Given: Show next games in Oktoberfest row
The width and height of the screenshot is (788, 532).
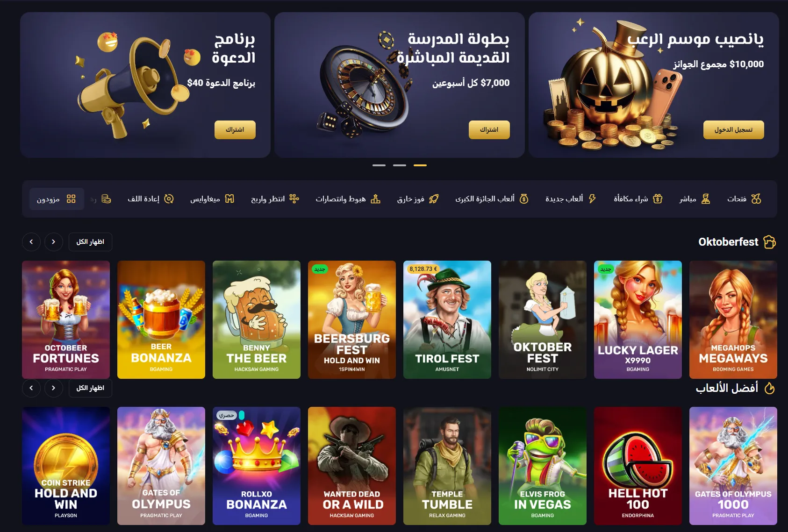Looking at the screenshot, I should coord(54,242).
